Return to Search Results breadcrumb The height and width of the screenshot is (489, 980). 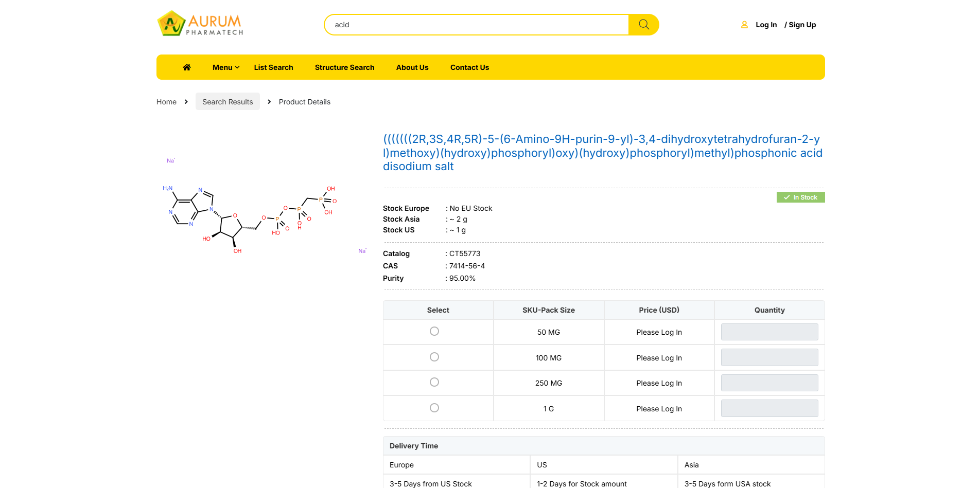pos(227,102)
